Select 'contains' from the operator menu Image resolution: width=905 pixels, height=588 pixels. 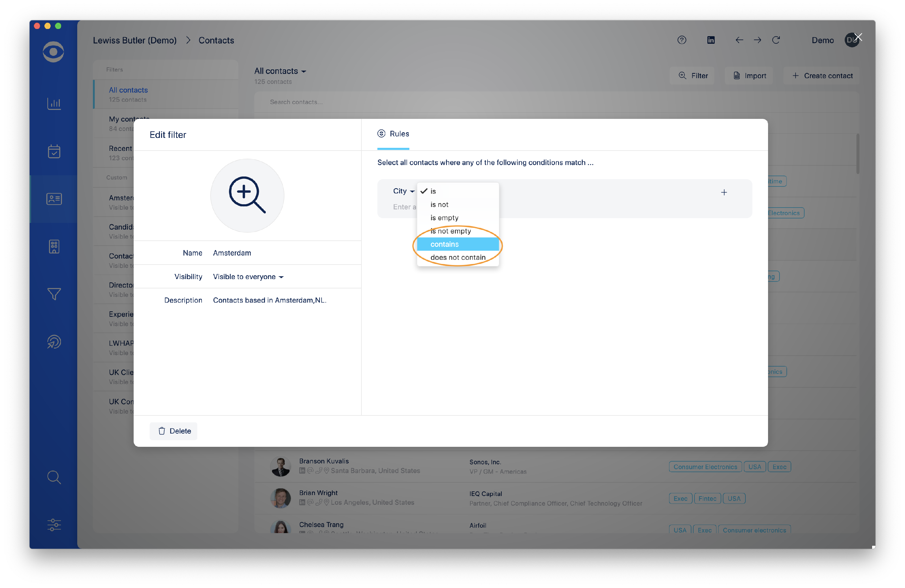coord(444,244)
